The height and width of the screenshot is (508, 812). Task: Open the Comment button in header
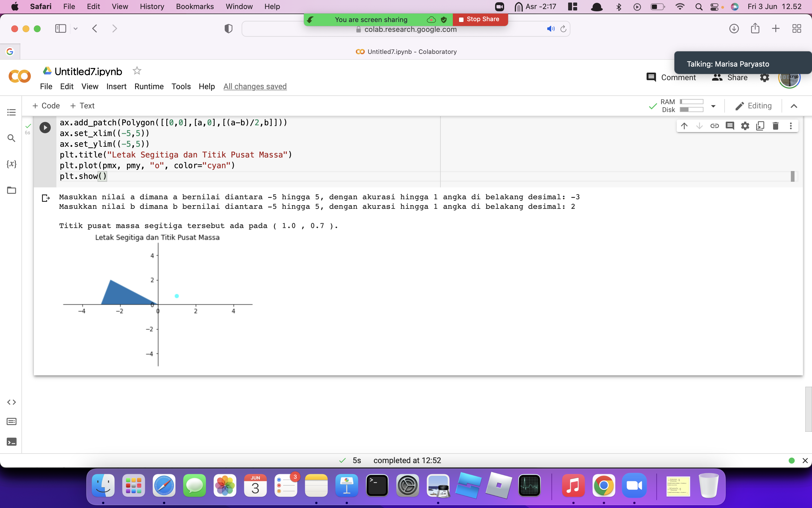[671, 78]
